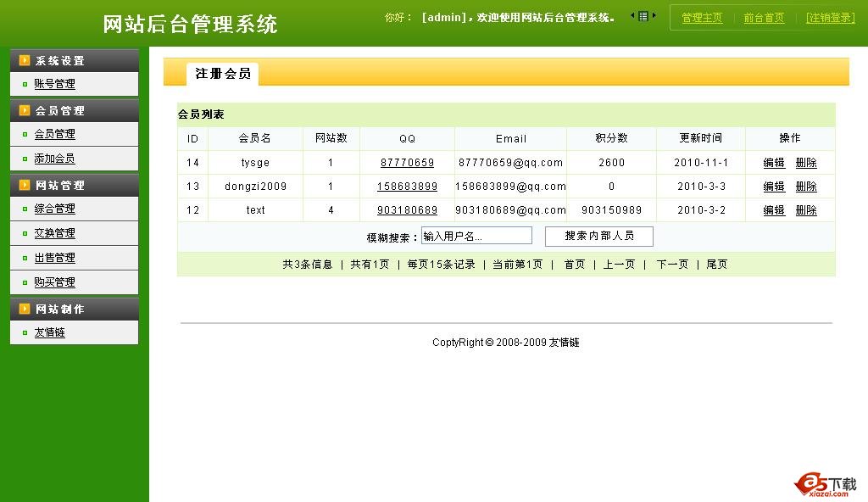Click email 158683899@qq.com
Screen dimensions: 868x502
point(510,187)
